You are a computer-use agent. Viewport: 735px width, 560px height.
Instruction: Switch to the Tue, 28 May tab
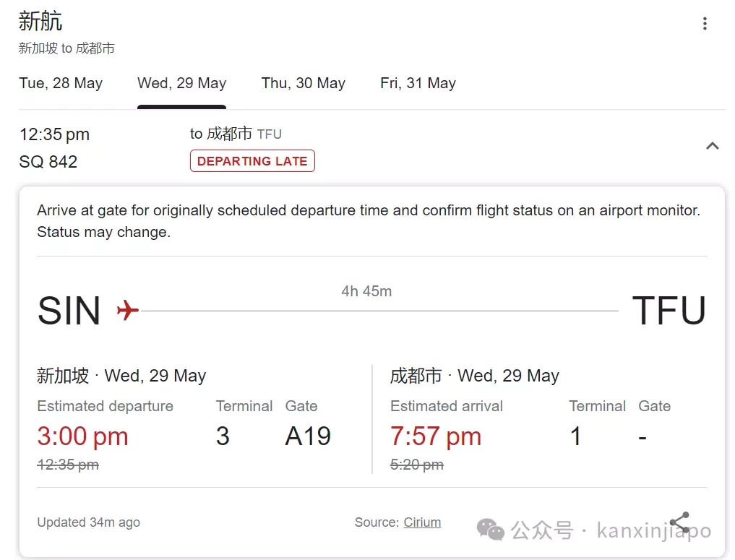pyautogui.click(x=61, y=83)
